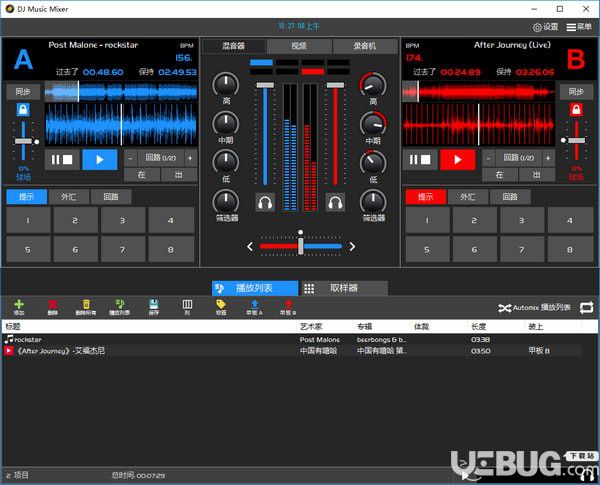Select Deck A Loop tab

coord(111,197)
